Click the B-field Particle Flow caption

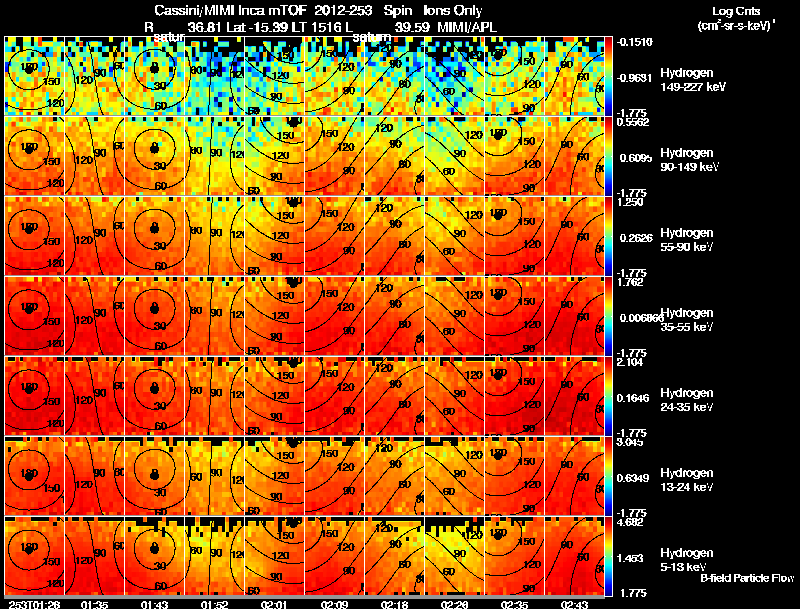(747, 578)
